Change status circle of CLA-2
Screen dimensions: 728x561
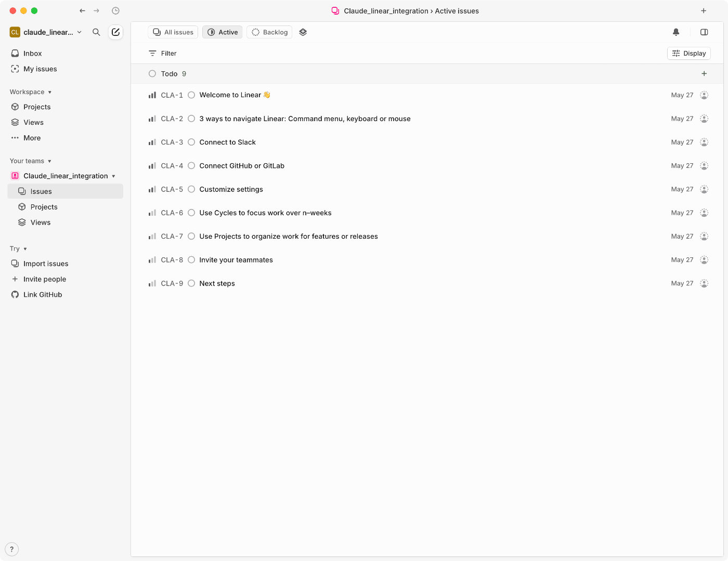[191, 119]
